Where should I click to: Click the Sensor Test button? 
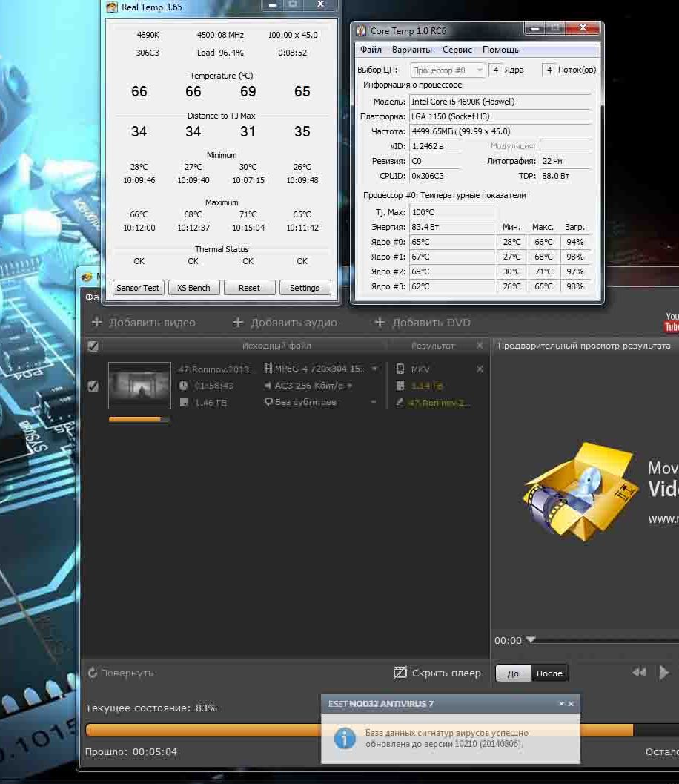(x=138, y=288)
